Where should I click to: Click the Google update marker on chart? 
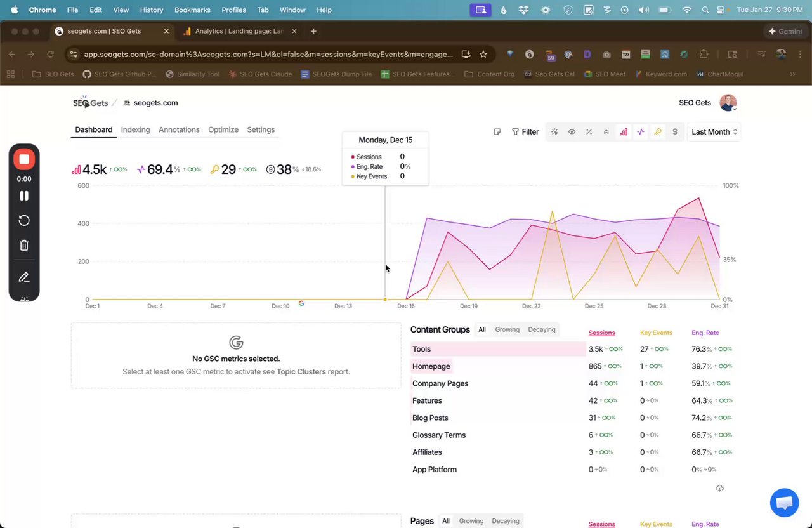(x=301, y=303)
